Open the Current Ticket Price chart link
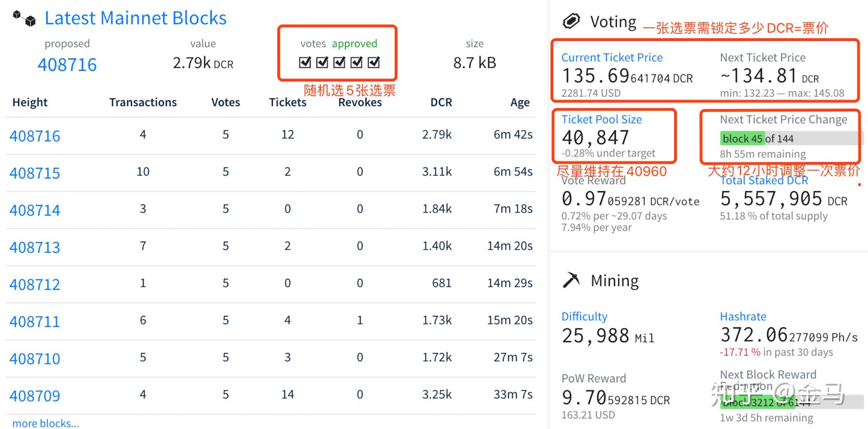The image size is (868, 429). 612,57
